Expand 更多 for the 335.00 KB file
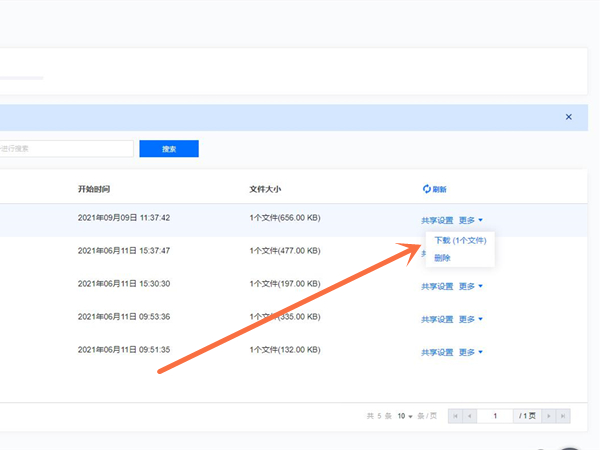This screenshot has width=600, height=450. (x=471, y=320)
